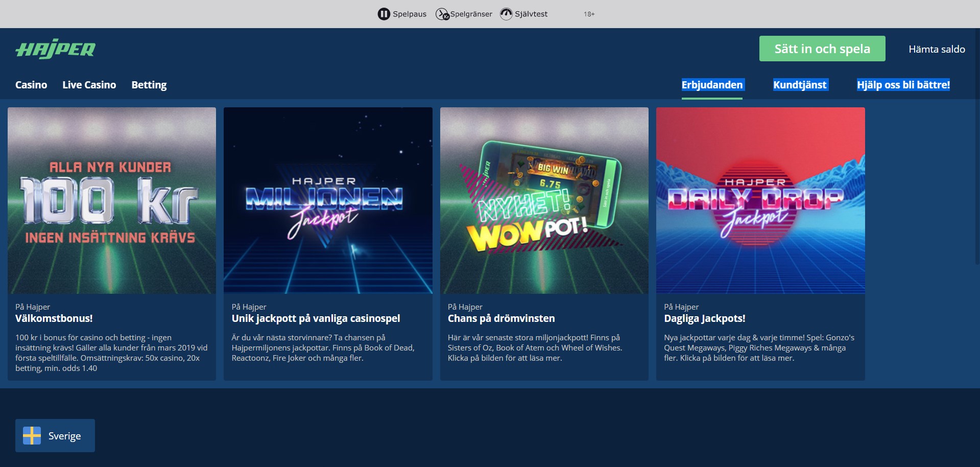Open the Daily Drop Jackpot image

(760, 200)
